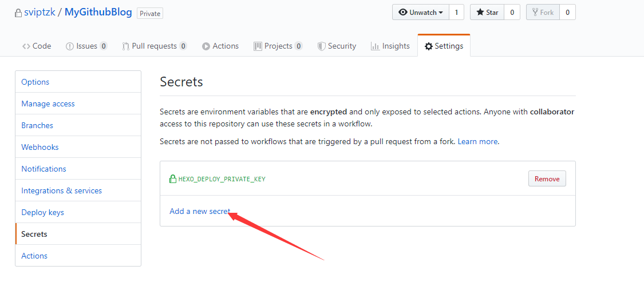Click the Code tab brackets icon
644x294 pixels.
(x=26, y=46)
